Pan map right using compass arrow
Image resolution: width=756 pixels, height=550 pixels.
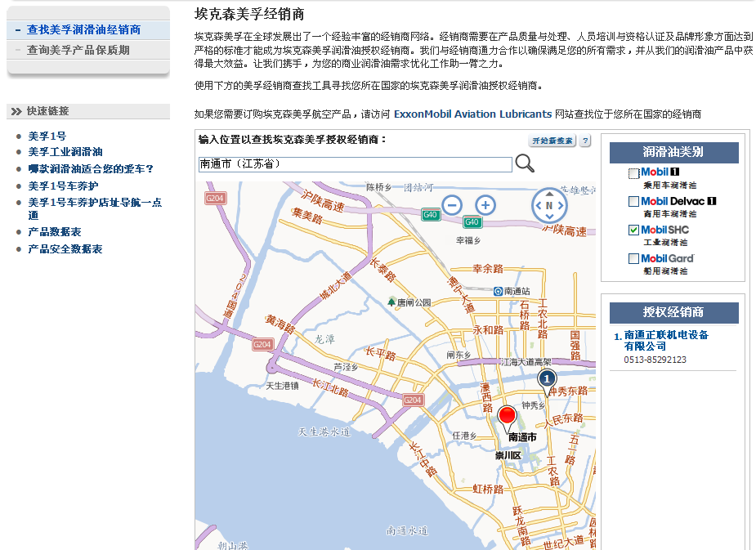click(561, 205)
